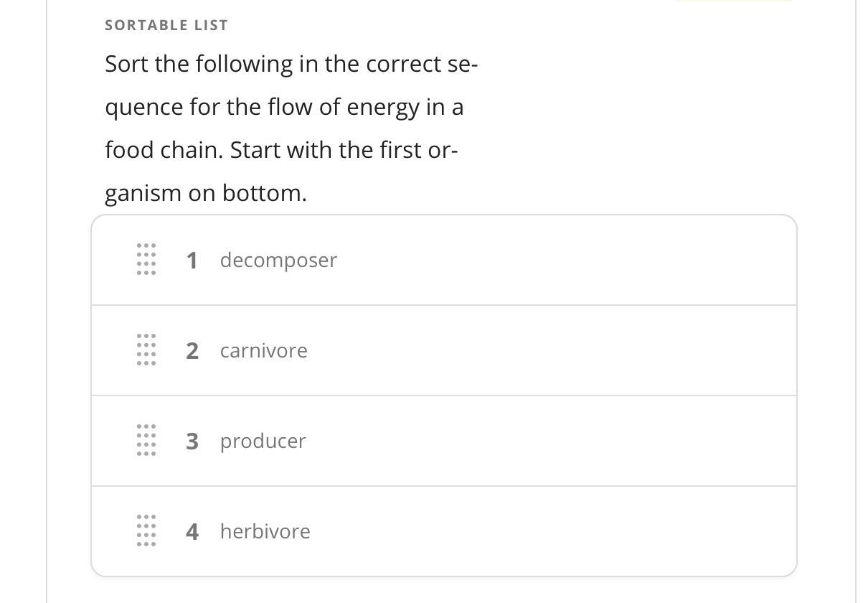Viewport: 868px width, 603px height.
Task: Click the drag handle for carnivore
Action: pyautogui.click(x=146, y=350)
